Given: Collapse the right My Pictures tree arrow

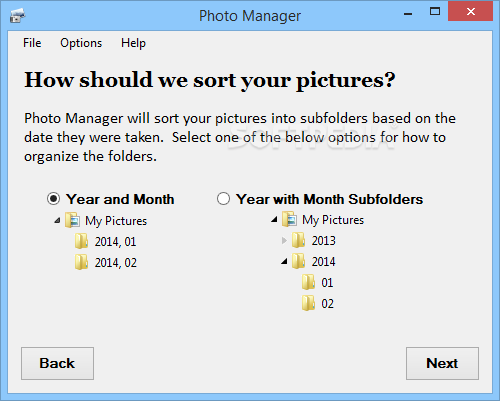Looking at the screenshot, I should pos(274,219).
